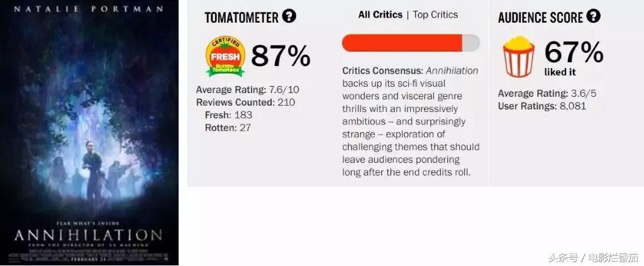Image resolution: width=644 pixels, height=266 pixels.
Task: Click the Certified Fresh badge icon
Action: tap(225, 55)
